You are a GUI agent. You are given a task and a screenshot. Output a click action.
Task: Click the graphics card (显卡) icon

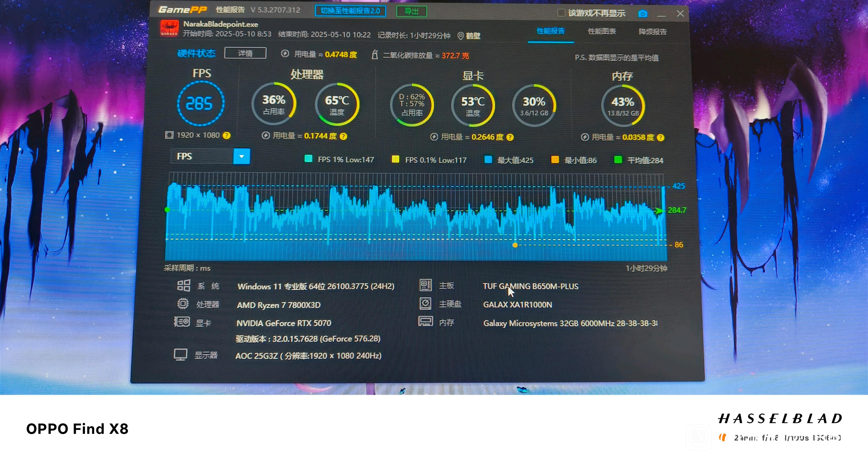click(182, 322)
